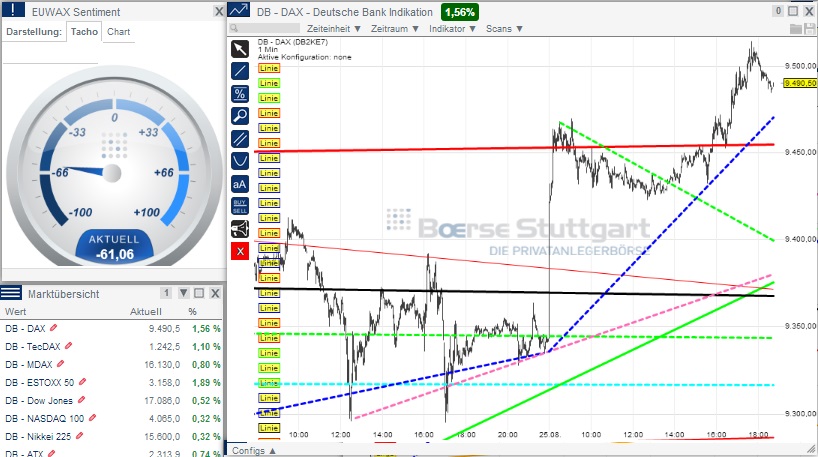Screen dimensions: 818x457
Task: Select the arrow pointer tool in chart toolbar
Action: [240, 49]
